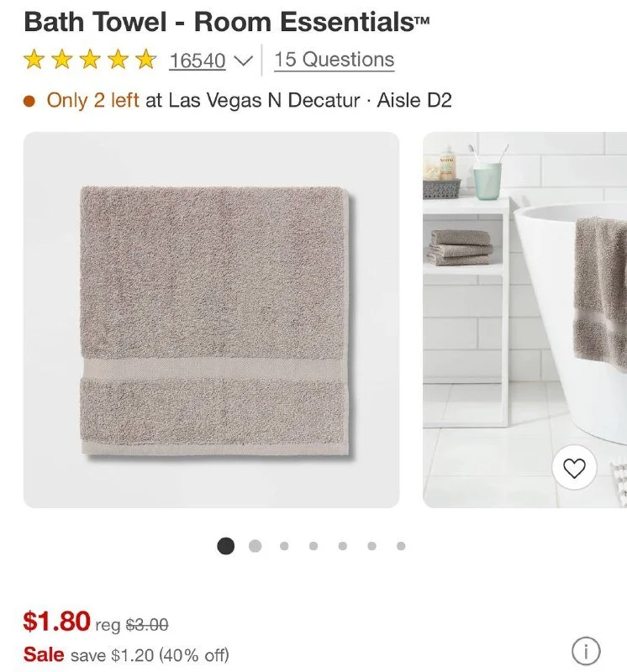This screenshot has height=672, width=627.
Task: Select the sixth carousel dot
Action: point(371,545)
